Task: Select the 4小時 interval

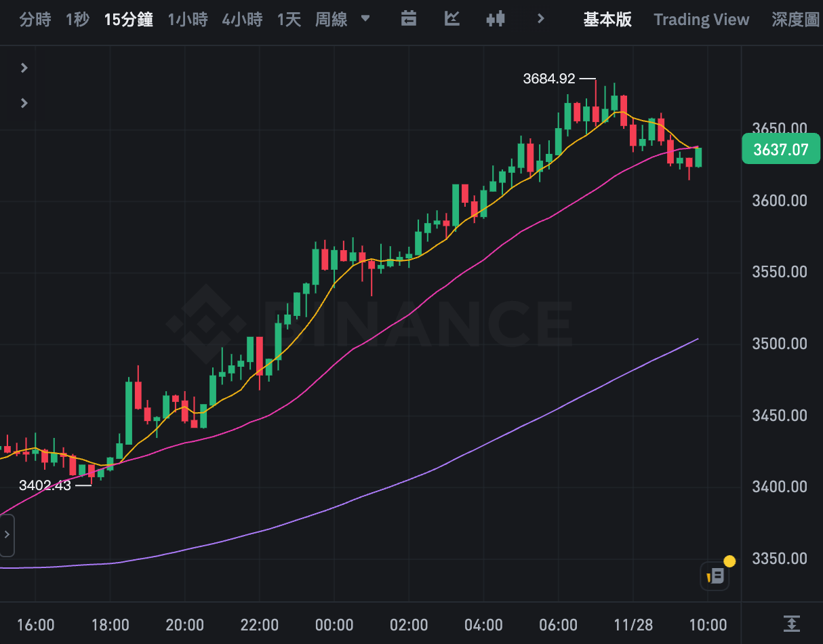Action: pos(242,20)
